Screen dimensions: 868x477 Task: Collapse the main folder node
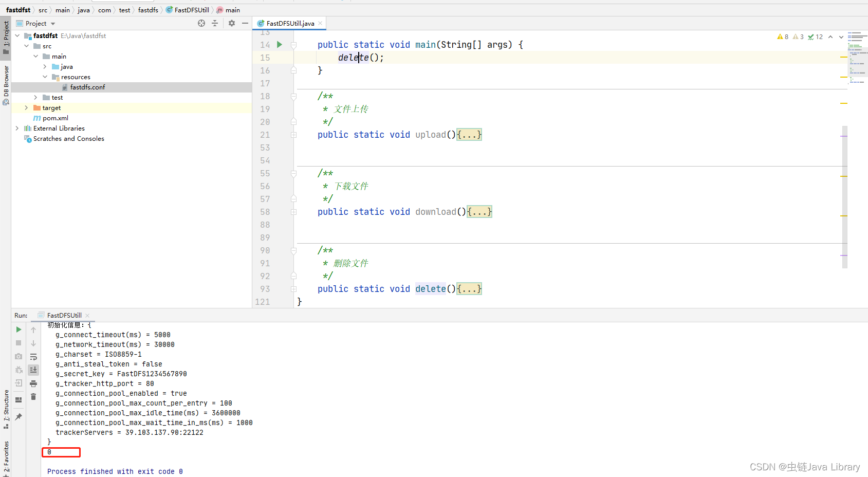pyautogui.click(x=36, y=56)
